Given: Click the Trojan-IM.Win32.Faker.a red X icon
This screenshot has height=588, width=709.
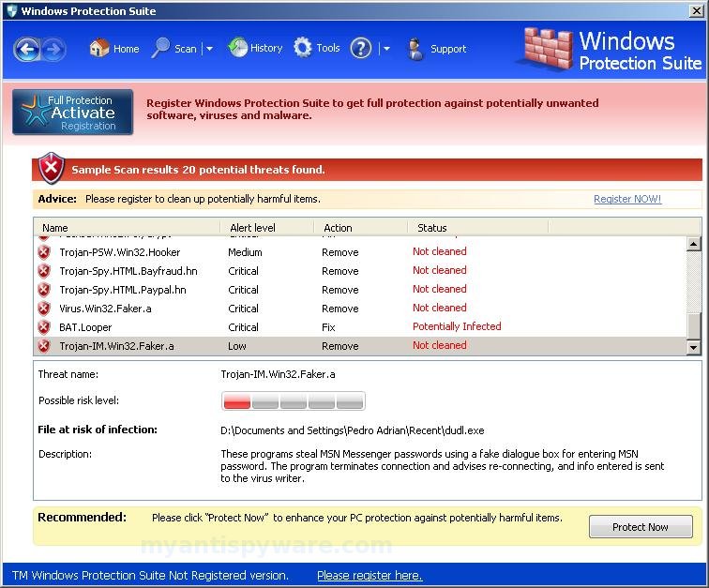Looking at the screenshot, I should click(x=44, y=346).
